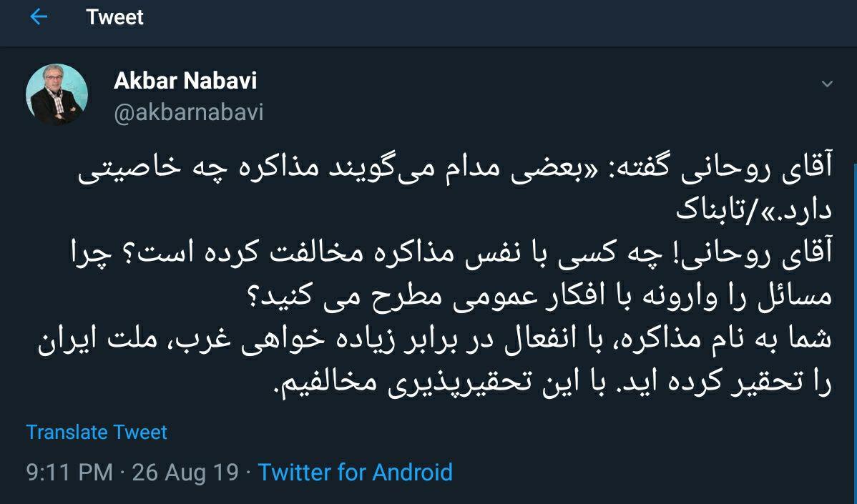Click the Akbar Nabavi display name

point(185,81)
